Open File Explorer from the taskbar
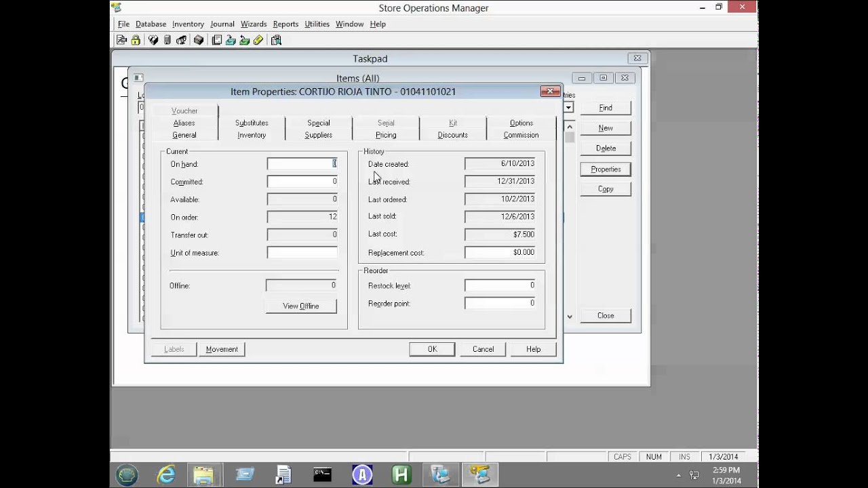868x488 pixels. (x=203, y=474)
